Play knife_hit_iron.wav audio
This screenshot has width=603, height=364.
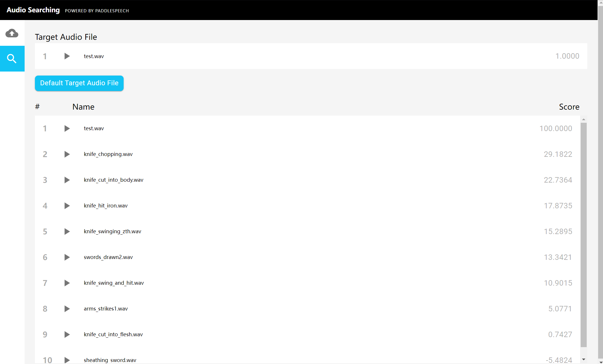pos(67,206)
